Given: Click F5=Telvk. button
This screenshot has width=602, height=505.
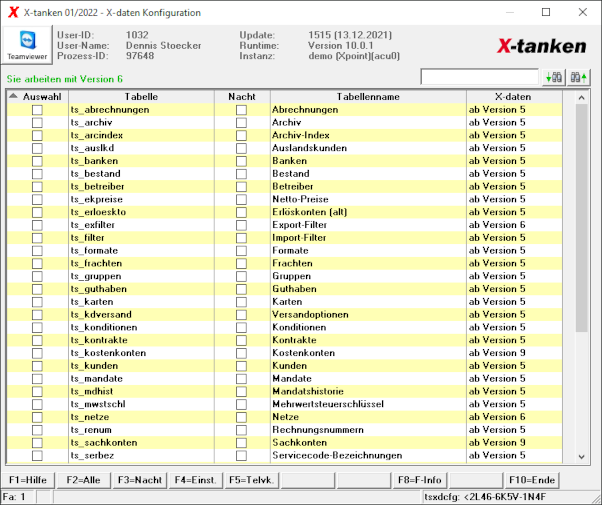Looking at the screenshot, I should point(251,480).
